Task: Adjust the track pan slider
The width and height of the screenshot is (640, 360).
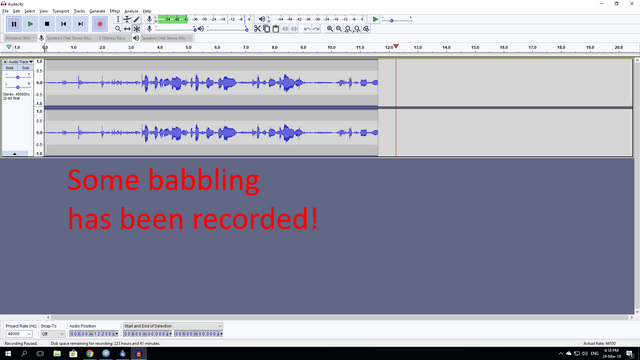Action: [18, 87]
